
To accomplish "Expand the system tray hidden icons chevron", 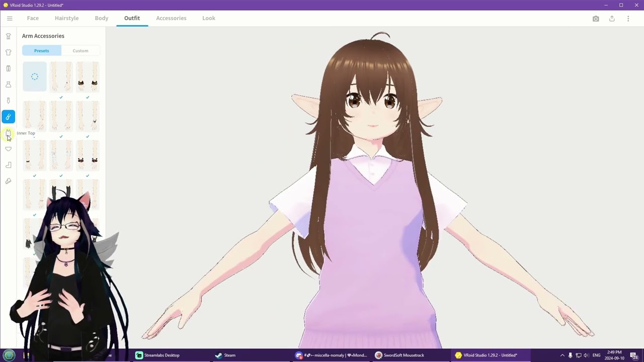I will [x=562, y=355].
